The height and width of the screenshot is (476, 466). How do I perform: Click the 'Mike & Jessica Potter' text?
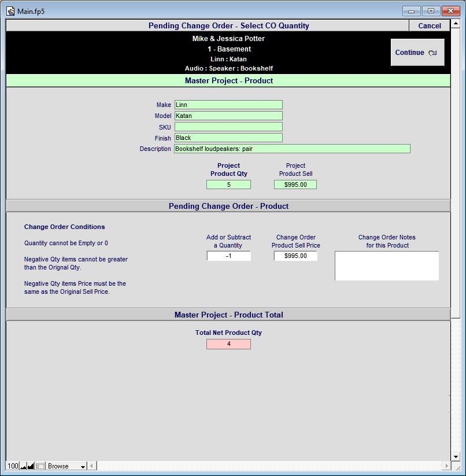coord(228,39)
